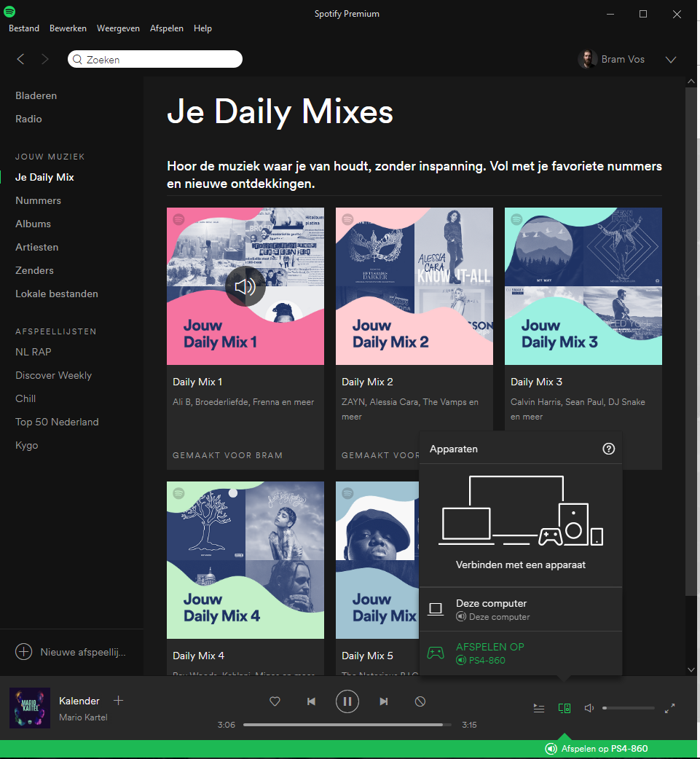Open the Daily Mix 3 cover
This screenshot has height=759, width=700.
[583, 286]
